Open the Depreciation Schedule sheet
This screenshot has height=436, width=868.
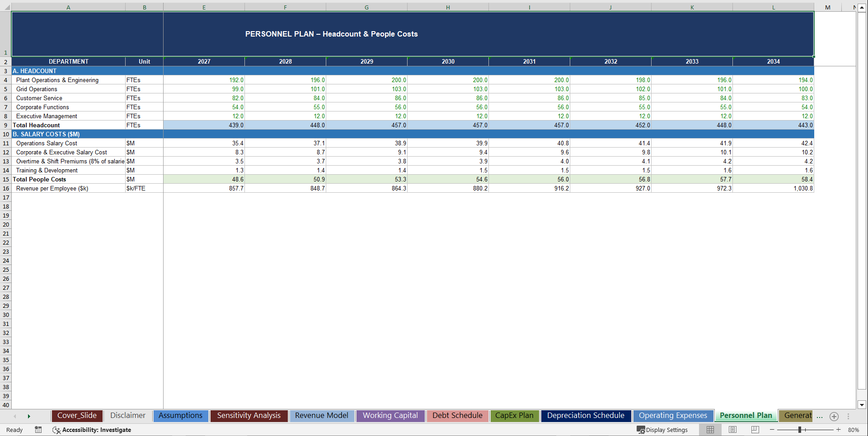click(586, 415)
